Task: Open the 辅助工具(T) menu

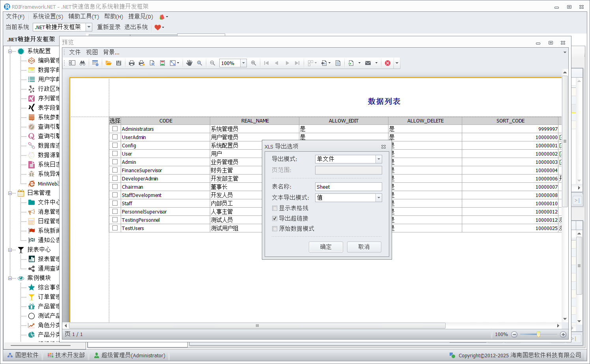Action: (84, 17)
